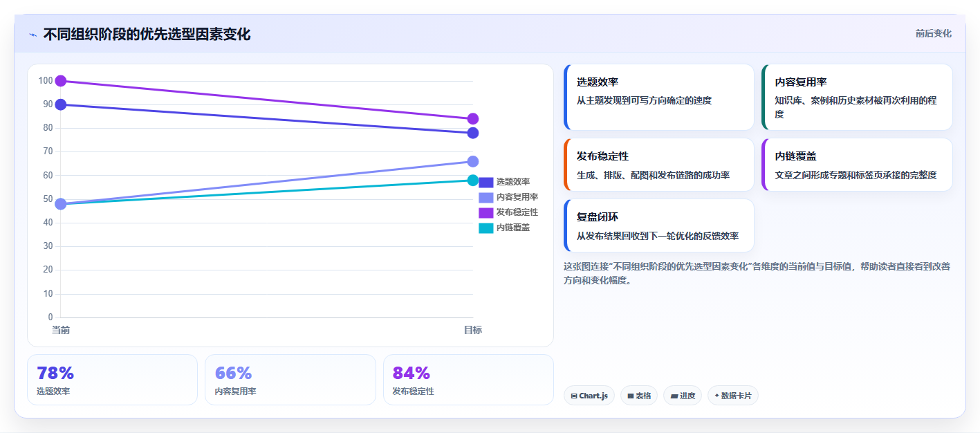Click the 发布稳定性 legend label
Screen dimensions: 980x433
pyautogui.click(x=517, y=212)
